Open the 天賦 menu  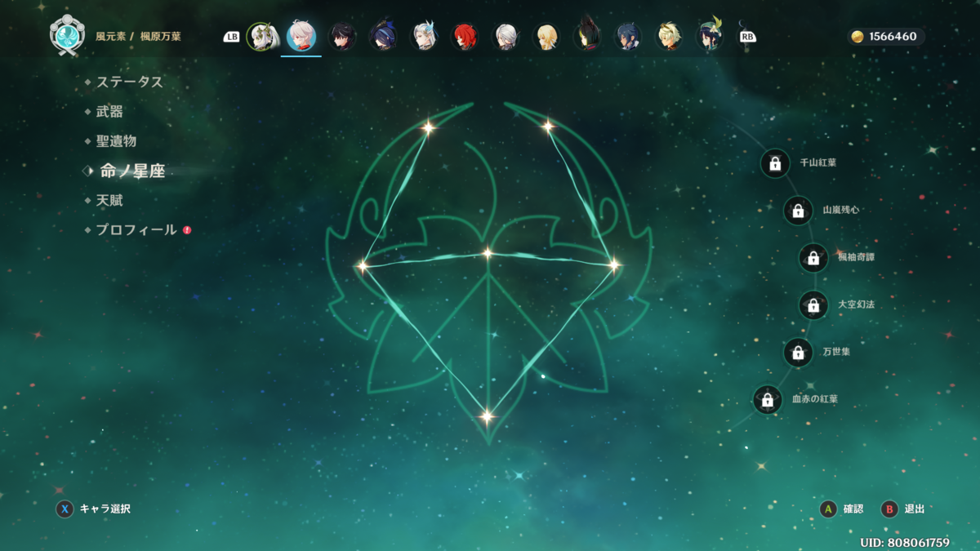[109, 200]
